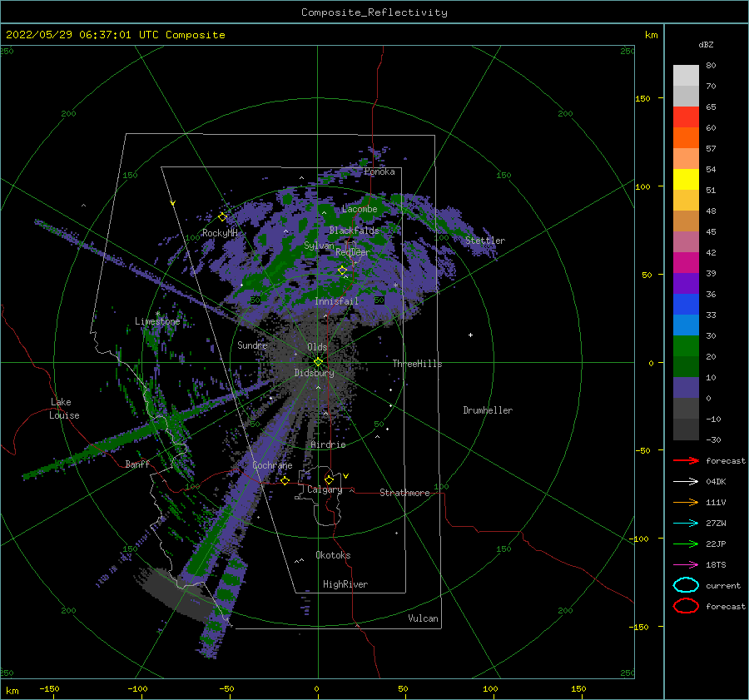The image size is (749, 700).
Task: Click the red forecast ellipse icon
Action: click(686, 606)
